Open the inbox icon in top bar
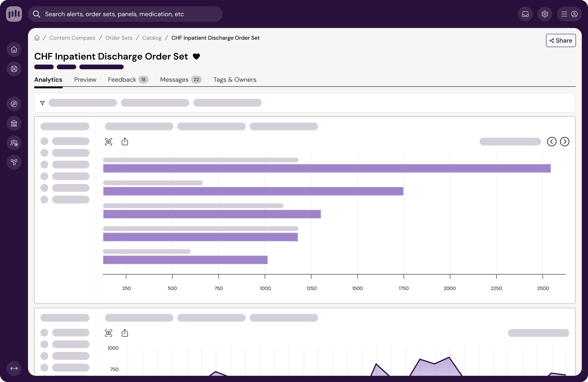Viewport: 588px width, 382px height. 525,14
